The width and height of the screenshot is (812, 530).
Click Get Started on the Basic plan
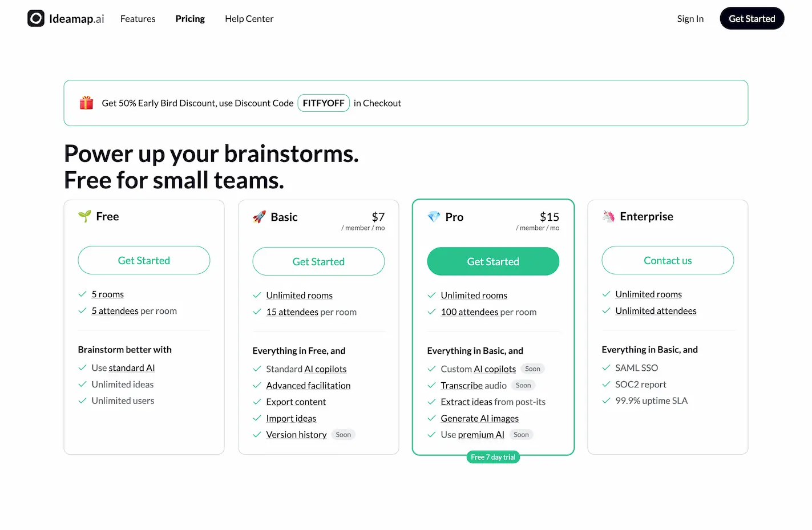pos(318,261)
